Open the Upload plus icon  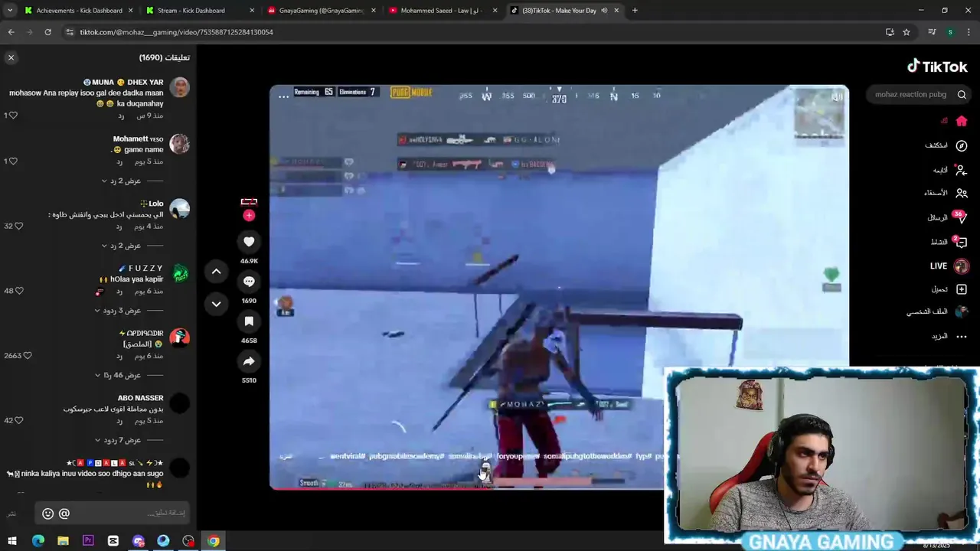tap(962, 289)
